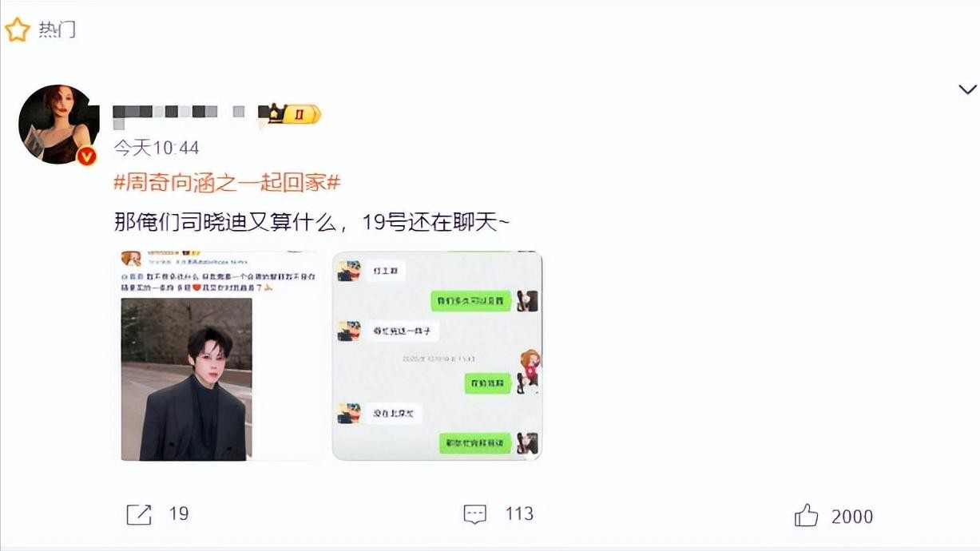Click the orange verified V badge
The height and width of the screenshot is (551, 980).
(87, 156)
